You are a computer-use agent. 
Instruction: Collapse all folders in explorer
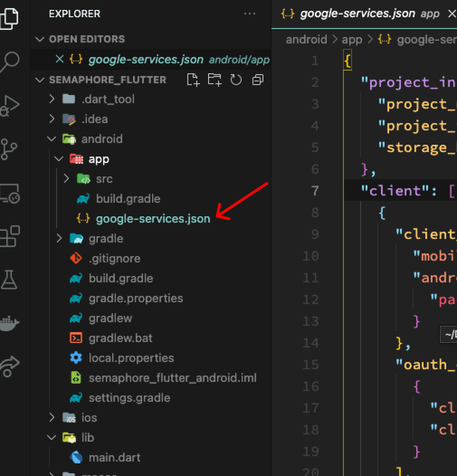click(x=258, y=80)
